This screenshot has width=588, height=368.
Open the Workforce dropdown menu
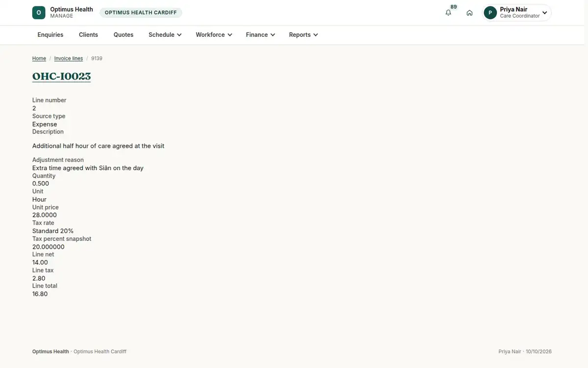pyautogui.click(x=214, y=35)
